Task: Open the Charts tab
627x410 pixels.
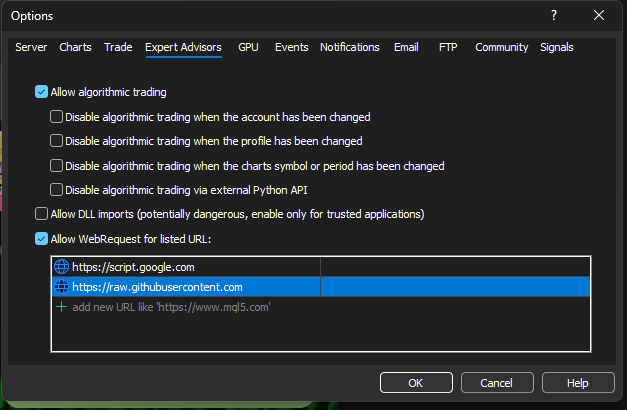Action: (75, 47)
